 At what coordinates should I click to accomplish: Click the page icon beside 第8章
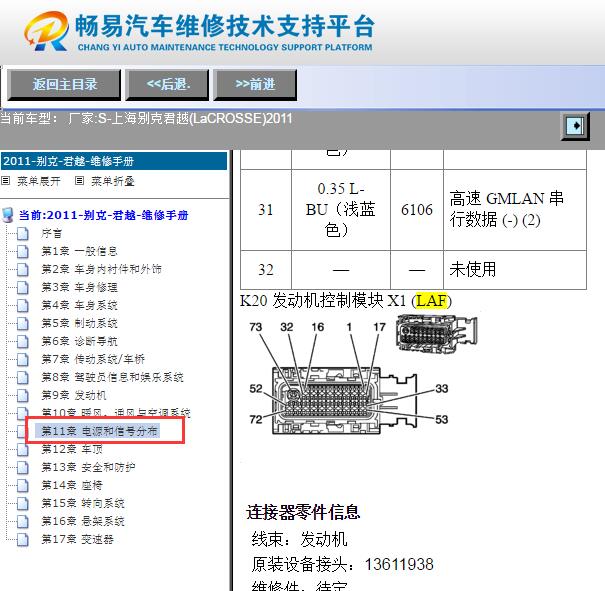[x=23, y=377]
